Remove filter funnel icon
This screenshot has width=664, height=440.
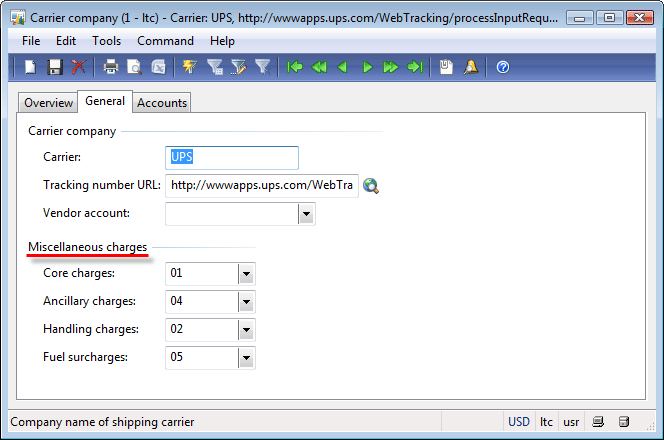(x=263, y=67)
